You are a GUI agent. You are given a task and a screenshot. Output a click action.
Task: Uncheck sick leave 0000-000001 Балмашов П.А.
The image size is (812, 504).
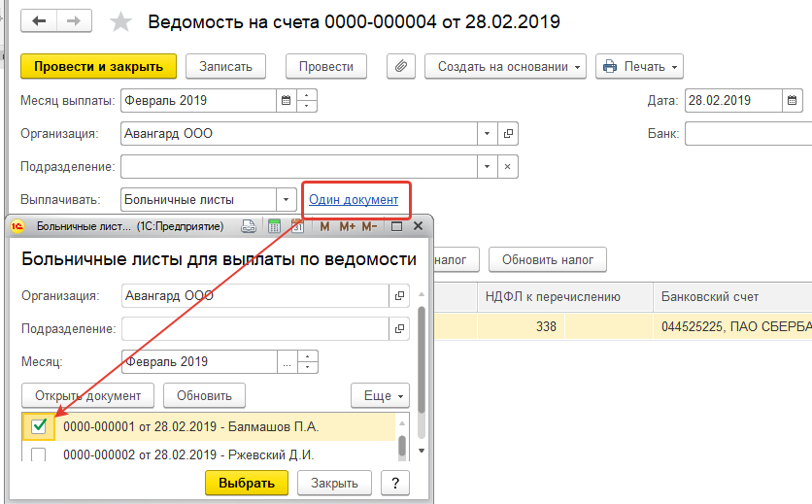[39, 427]
